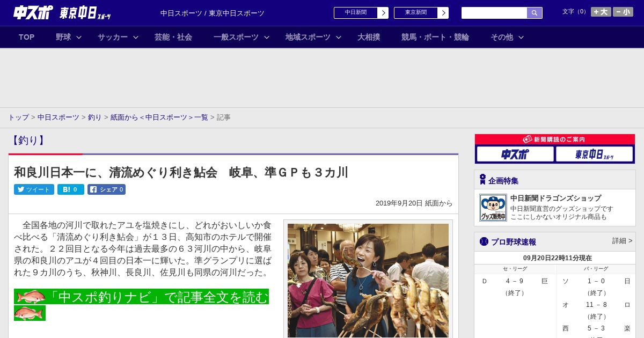Click the arrow beside 中日新聞 button
Image resolution: width=644 pixels, height=338 pixels.
tap(383, 13)
